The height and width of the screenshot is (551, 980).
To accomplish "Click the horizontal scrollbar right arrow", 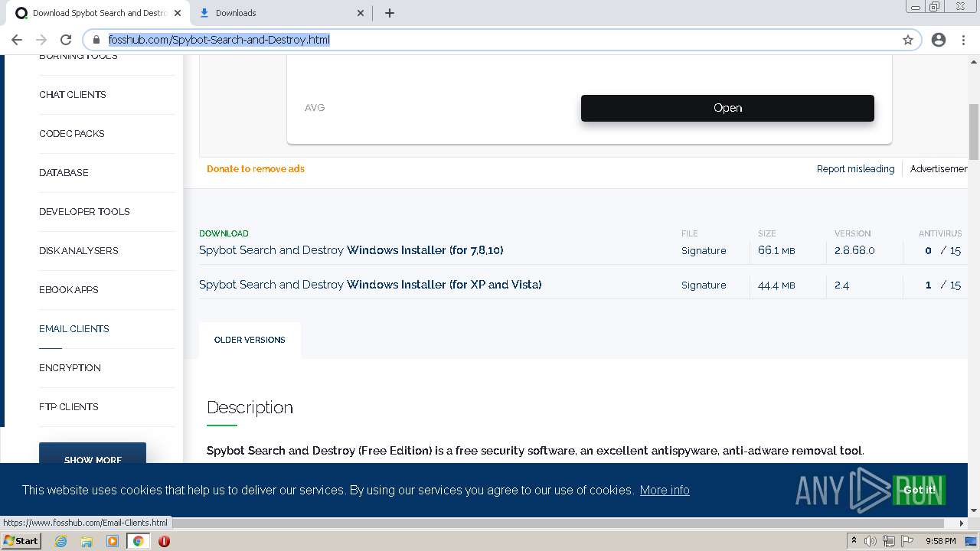I will 962,523.
